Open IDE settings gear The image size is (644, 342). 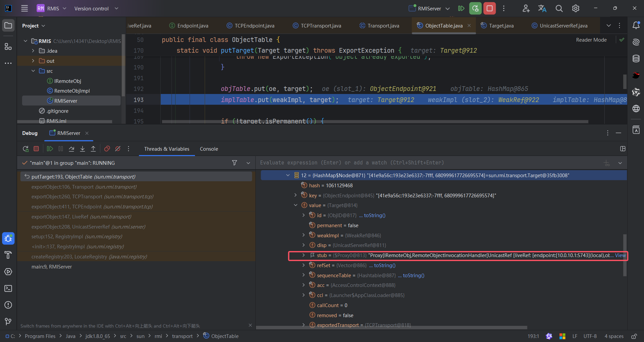(576, 8)
